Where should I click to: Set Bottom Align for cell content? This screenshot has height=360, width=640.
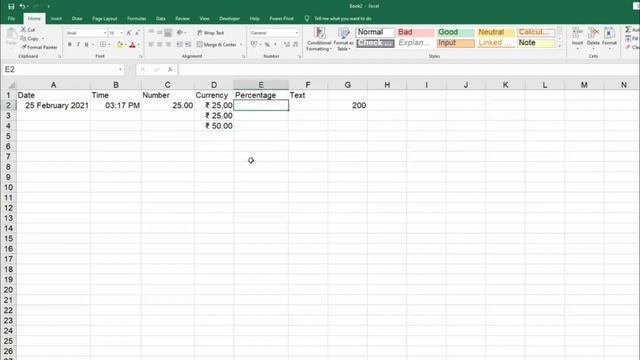pyautogui.click(x=168, y=33)
